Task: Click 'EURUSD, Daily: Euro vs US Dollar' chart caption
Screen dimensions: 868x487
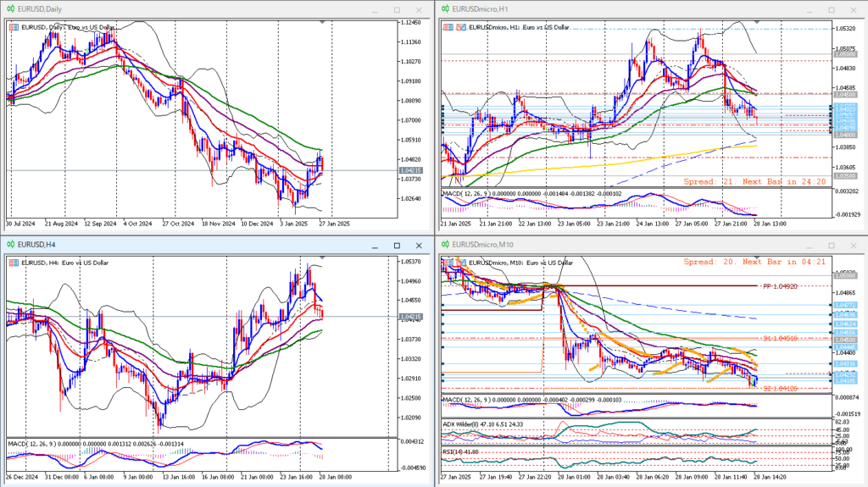Action: (68, 27)
